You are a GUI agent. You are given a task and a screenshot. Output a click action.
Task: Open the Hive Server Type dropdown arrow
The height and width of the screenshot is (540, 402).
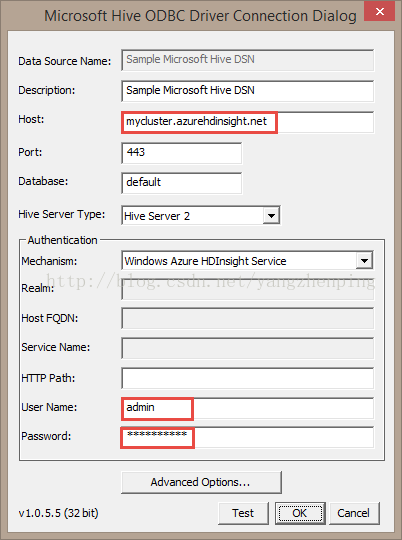pos(271,216)
